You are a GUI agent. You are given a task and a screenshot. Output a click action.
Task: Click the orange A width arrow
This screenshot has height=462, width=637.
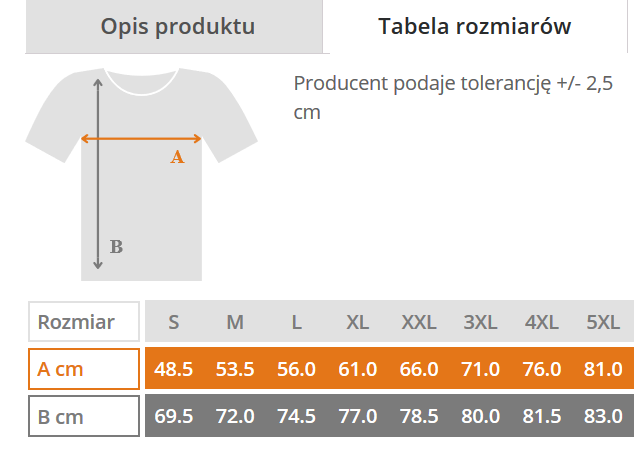141,139
